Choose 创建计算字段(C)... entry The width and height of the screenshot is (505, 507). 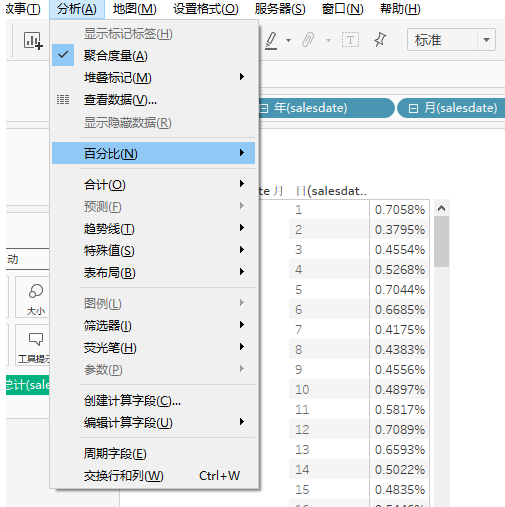pos(153,400)
